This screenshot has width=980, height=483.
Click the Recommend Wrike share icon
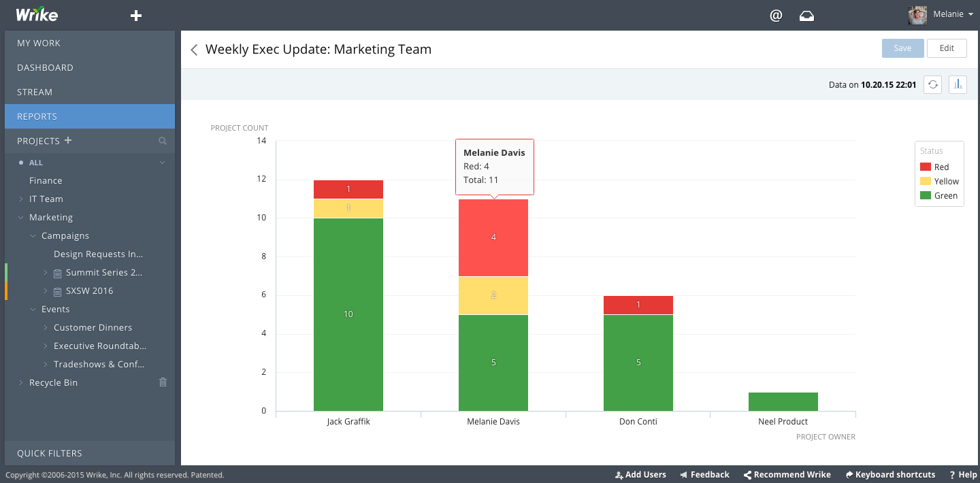point(747,475)
